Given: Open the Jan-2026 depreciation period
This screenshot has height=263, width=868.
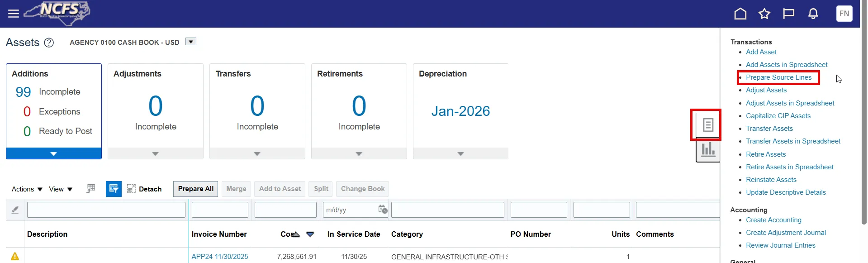Looking at the screenshot, I should [x=460, y=111].
